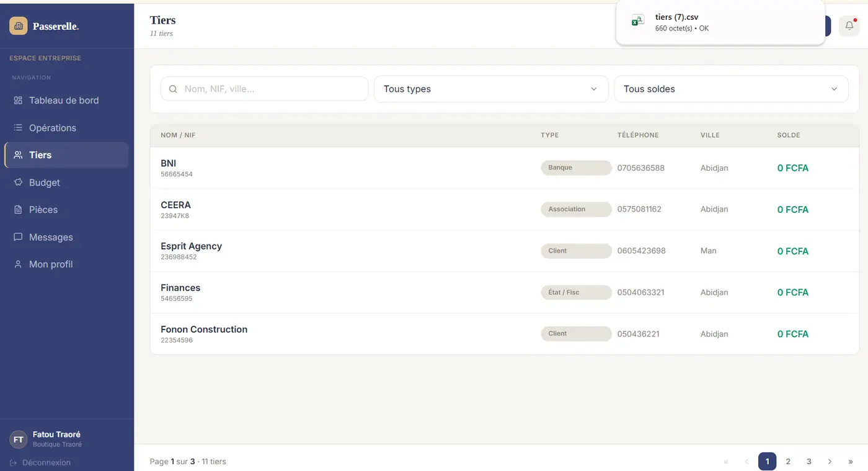Open the Budget section
The height and width of the screenshot is (471, 868).
coord(66,182)
